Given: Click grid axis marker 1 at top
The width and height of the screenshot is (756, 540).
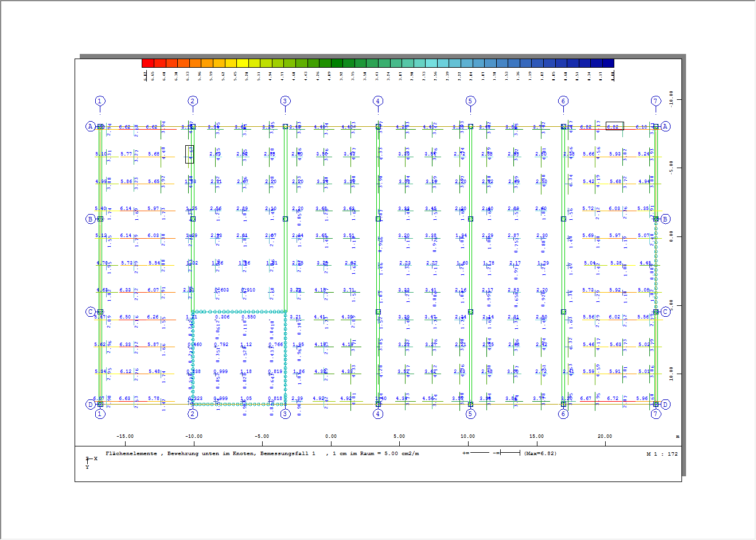Looking at the screenshot, I should coord(100,101).
